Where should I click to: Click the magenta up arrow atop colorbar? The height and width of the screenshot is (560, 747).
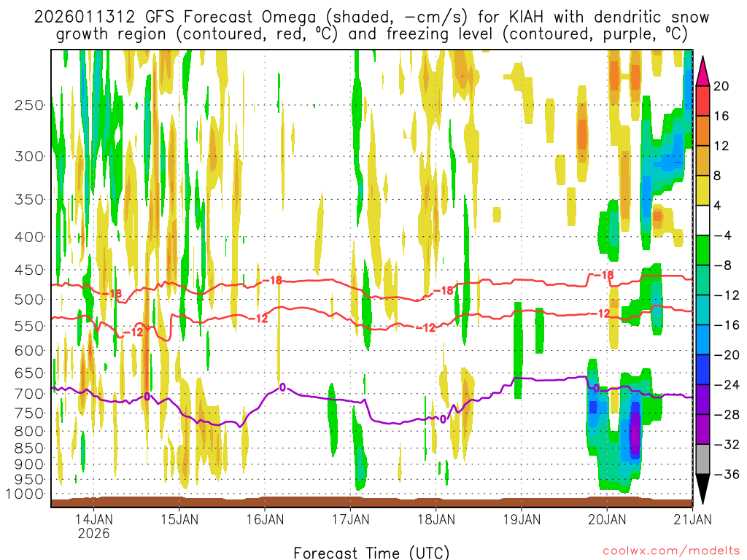point(703,71)
